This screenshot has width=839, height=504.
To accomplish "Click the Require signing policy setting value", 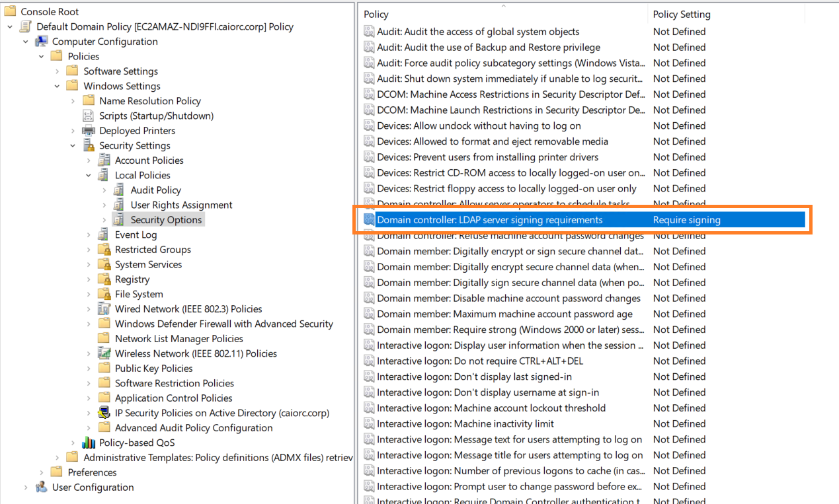I will click(687, 220).
